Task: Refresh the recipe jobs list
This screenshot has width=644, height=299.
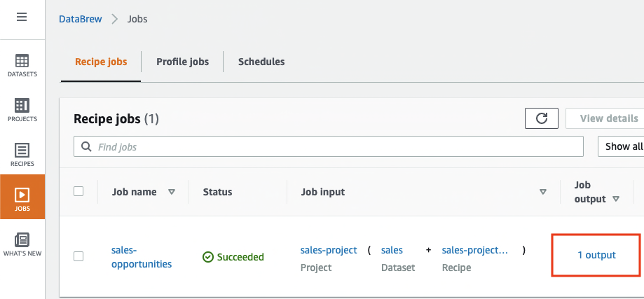Action: pos(541,118)
